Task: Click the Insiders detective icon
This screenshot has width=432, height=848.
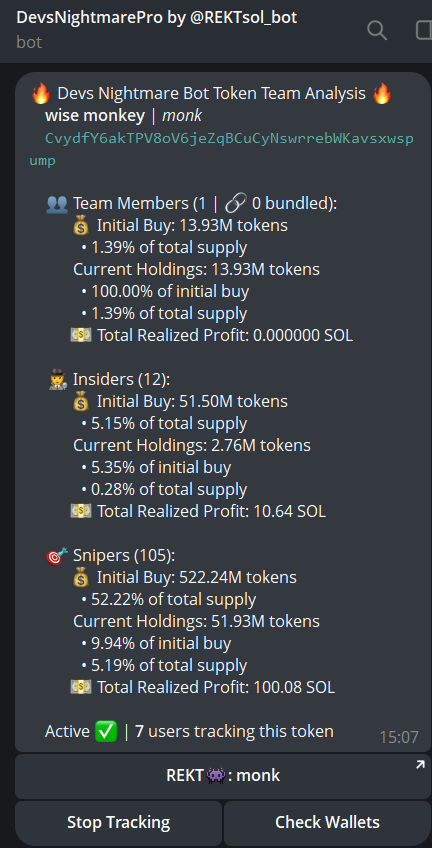Action: pos(58,380)
